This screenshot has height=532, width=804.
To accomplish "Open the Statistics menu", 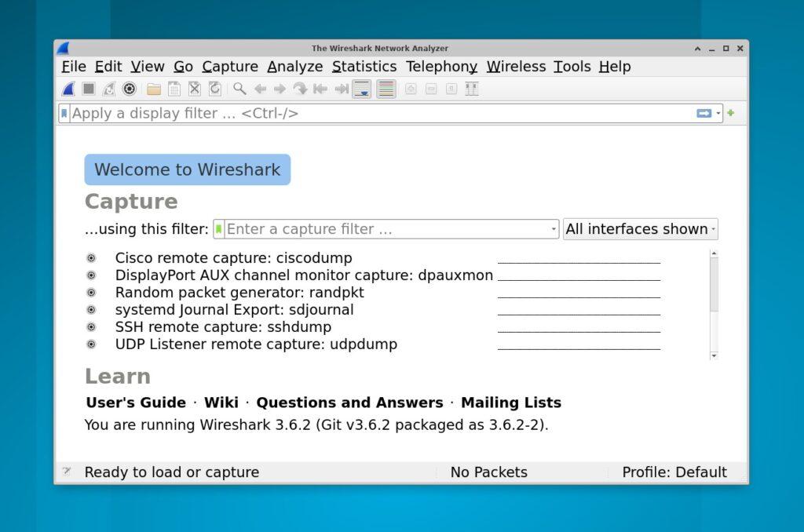I will 364,67.
